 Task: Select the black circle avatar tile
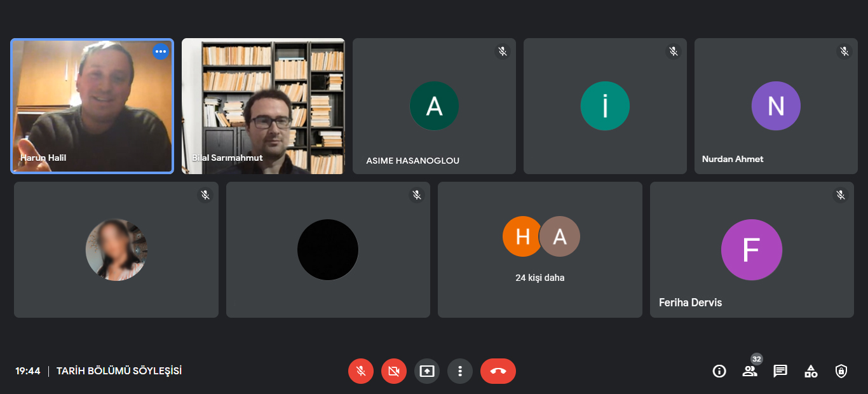pos(328,250)
